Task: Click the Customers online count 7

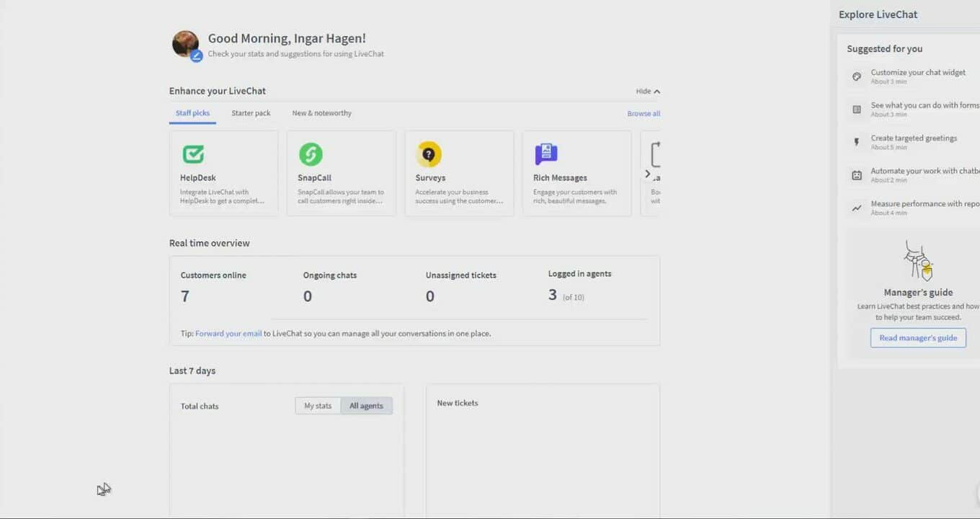Action: 185,296
